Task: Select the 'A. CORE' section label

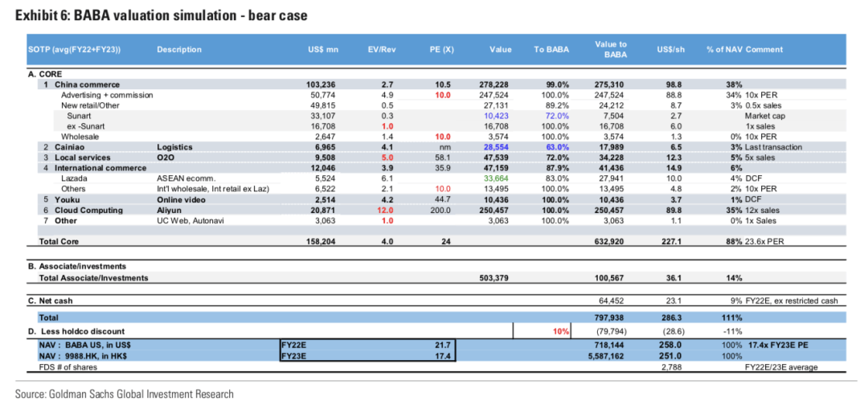Action: (x=45, y=74)
